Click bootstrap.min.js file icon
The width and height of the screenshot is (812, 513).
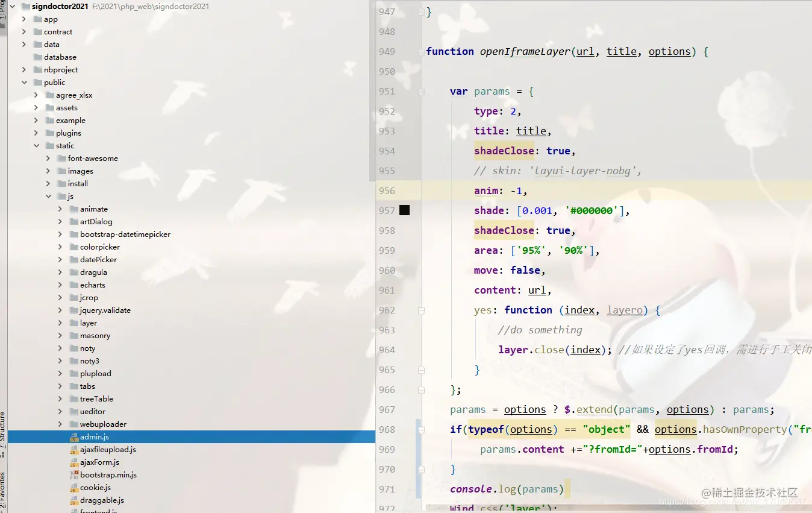tap(74, 475)
